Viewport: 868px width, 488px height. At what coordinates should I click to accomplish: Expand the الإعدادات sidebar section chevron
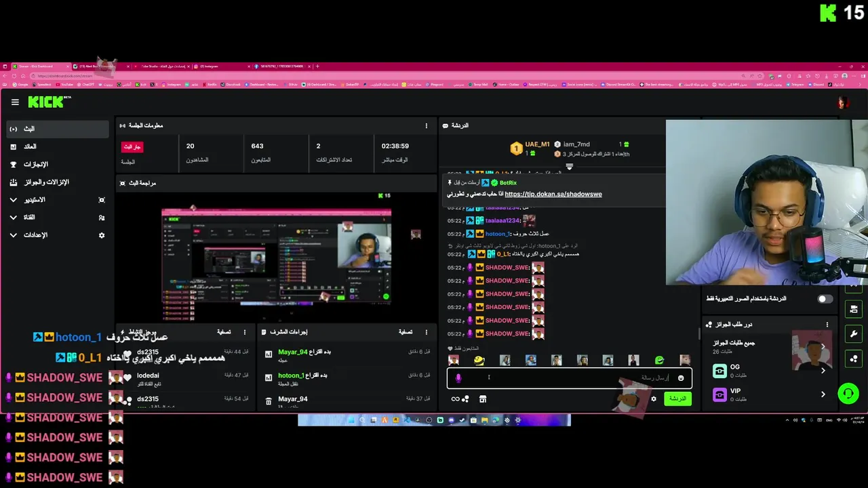tap(14, 235)
